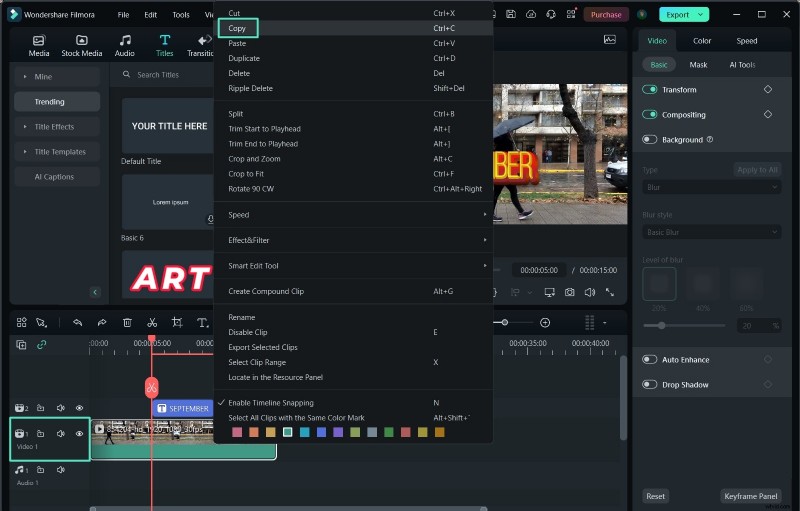Image resolution: width=800 pixels, height=511 pixels.
Task: Click the Keyframe Panel button
Action: (750, 496)
